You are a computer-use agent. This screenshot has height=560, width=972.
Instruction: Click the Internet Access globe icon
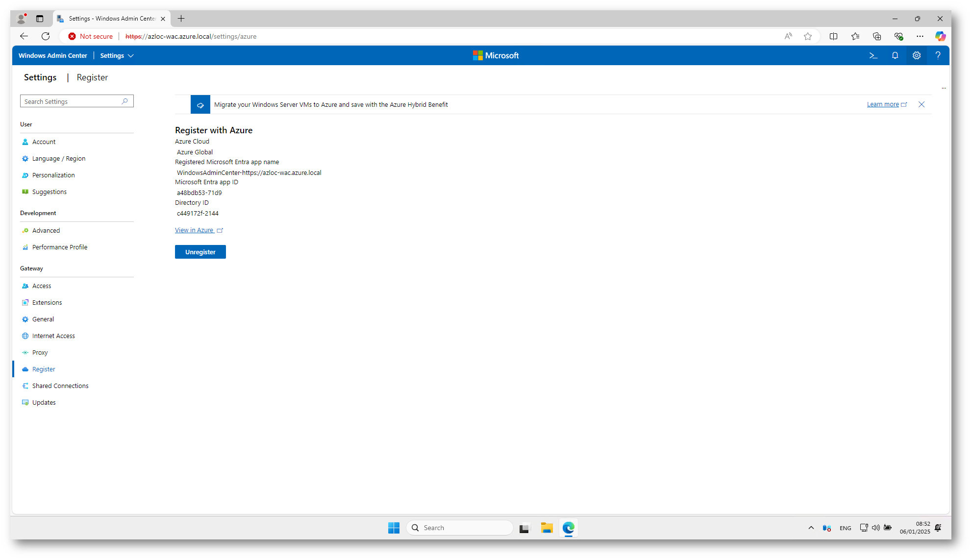25,336
